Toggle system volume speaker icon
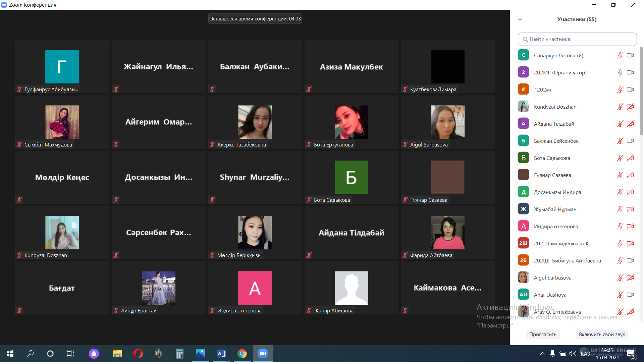The width and height of the screenshot is (644, 362). [x=573, y=354]
